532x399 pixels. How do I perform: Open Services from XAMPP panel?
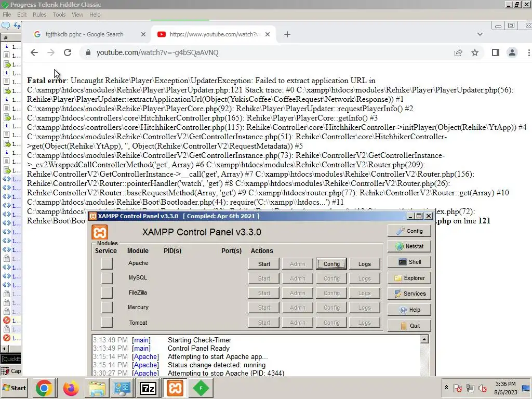pos(409,294)
